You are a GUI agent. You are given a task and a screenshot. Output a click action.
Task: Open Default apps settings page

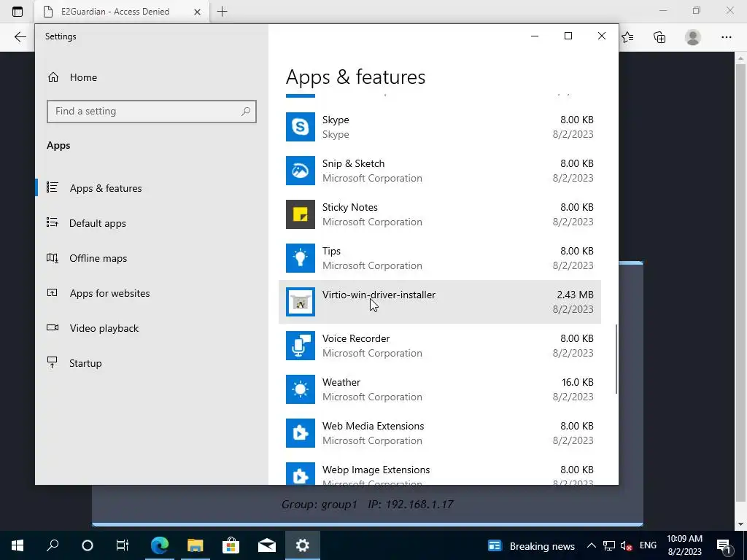pos(97,223)
